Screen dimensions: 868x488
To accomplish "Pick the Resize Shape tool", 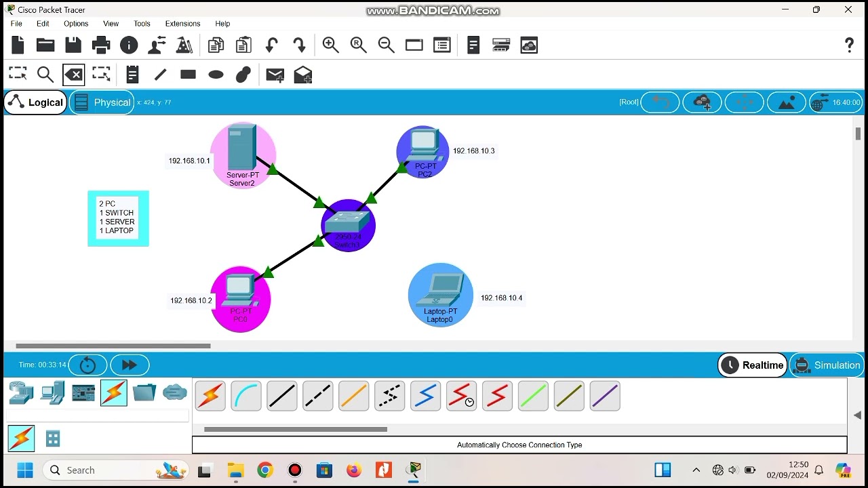I will click(101, 74).
